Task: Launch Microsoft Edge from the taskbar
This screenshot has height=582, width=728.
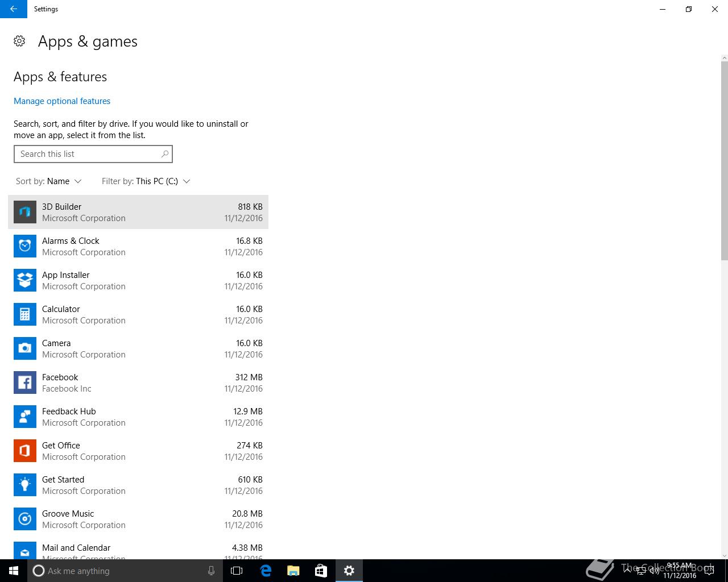Action: click(265, 571)
